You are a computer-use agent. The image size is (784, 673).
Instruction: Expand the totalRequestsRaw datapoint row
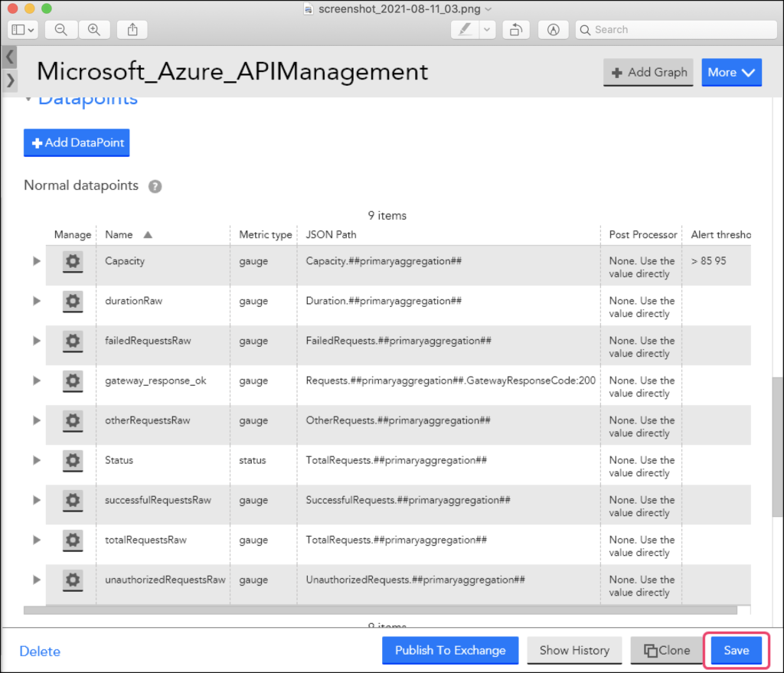pyautogui.click(x=36, y=540)
